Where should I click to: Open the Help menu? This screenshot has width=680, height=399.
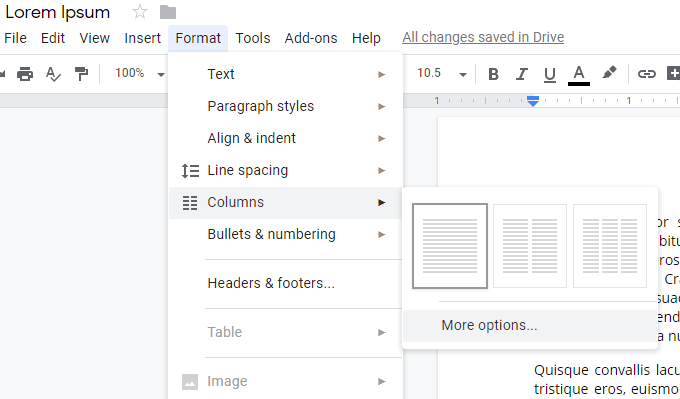(x=366, y=38)
